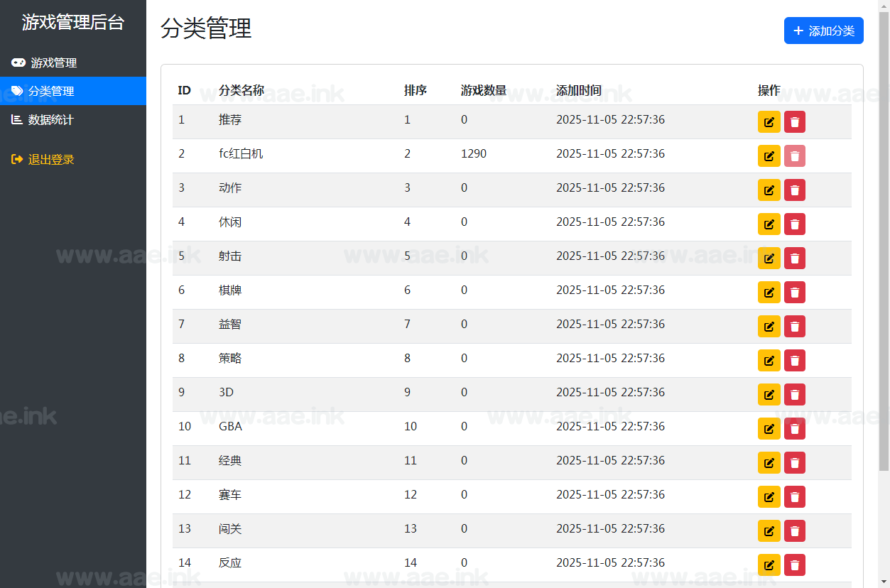This screenshot has height=588, width=890.
Task: Delete the 闯关 category
Action: click(794, 530)
